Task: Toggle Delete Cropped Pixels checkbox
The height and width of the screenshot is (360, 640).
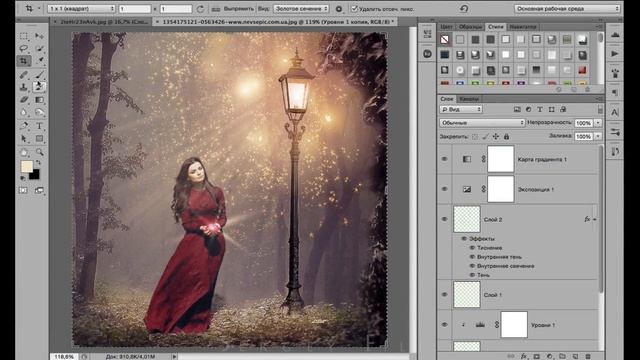Action: (x=354, y=9)
